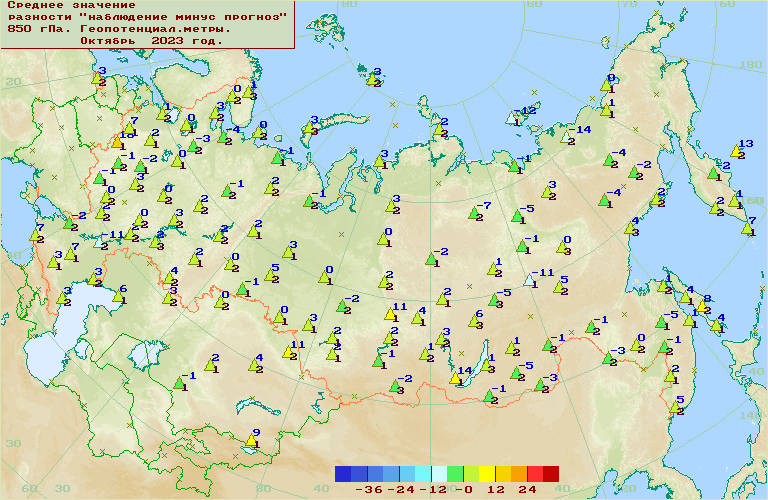This screenshot has height=500, width=768.
Task: Click the dark blue swatch at the legend's left end
Action: (x=343, y=474)
